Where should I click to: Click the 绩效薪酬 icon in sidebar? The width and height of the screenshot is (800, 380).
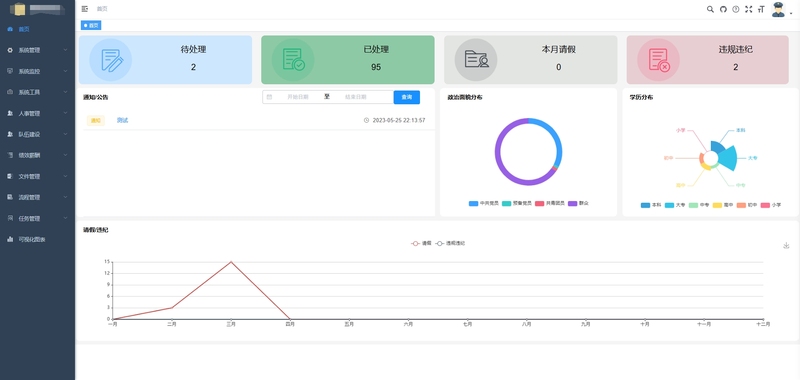tap(10, 155)
